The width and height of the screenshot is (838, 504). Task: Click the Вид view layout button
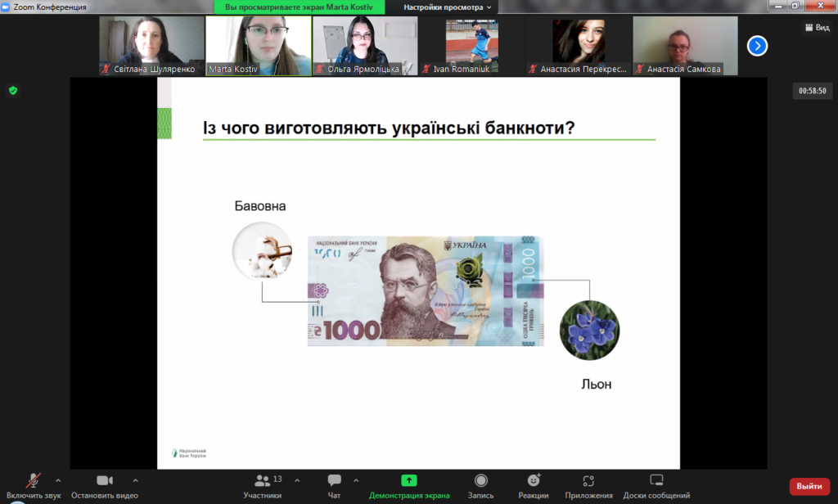(818, 27)
